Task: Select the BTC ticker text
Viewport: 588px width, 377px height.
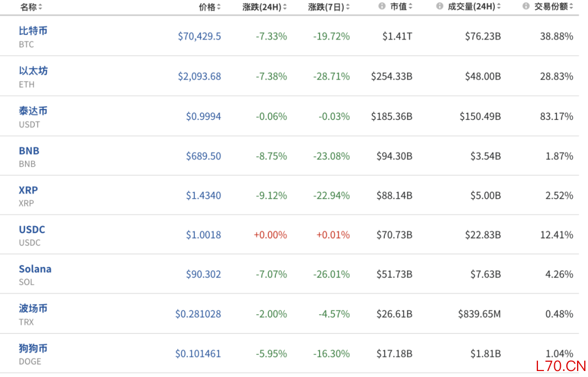Action: (26, 45)
